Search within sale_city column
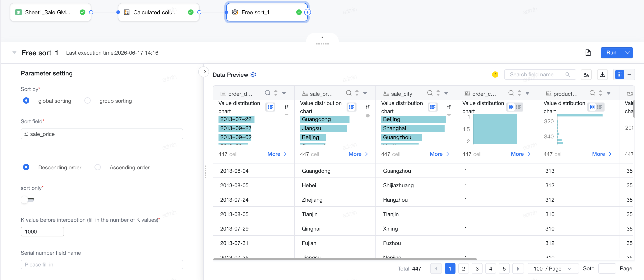 [430, 93]
